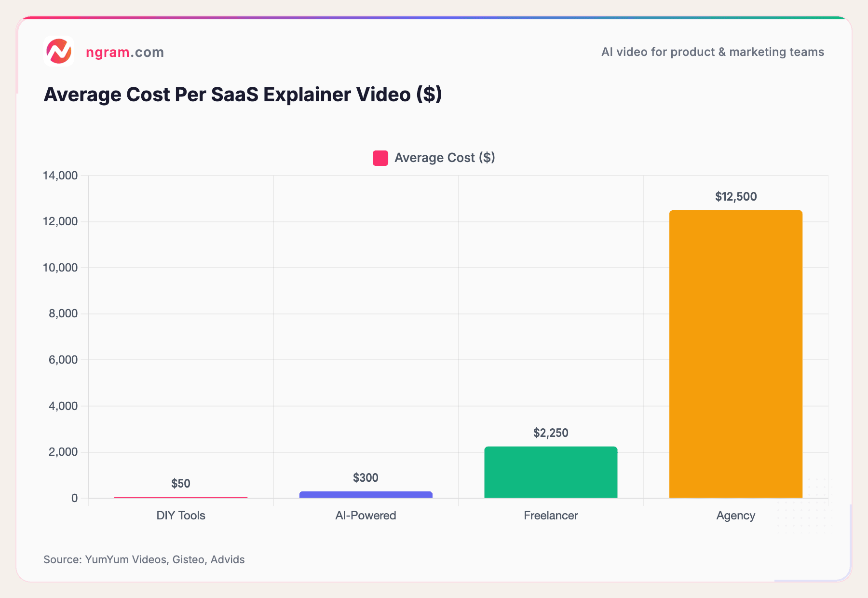
Task: Select the $50 value label
Action: 180,483
